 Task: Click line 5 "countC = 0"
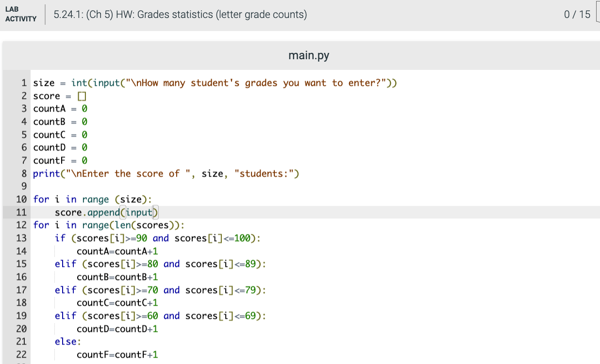point(60,135)
